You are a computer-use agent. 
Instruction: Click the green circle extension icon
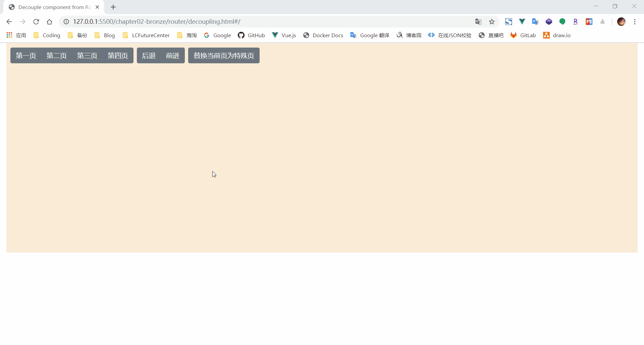(562, 22)
